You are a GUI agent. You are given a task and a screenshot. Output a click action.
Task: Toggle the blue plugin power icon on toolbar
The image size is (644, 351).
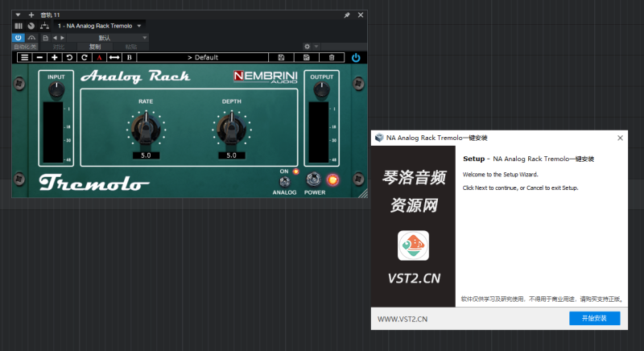click(x=356, y=57)
